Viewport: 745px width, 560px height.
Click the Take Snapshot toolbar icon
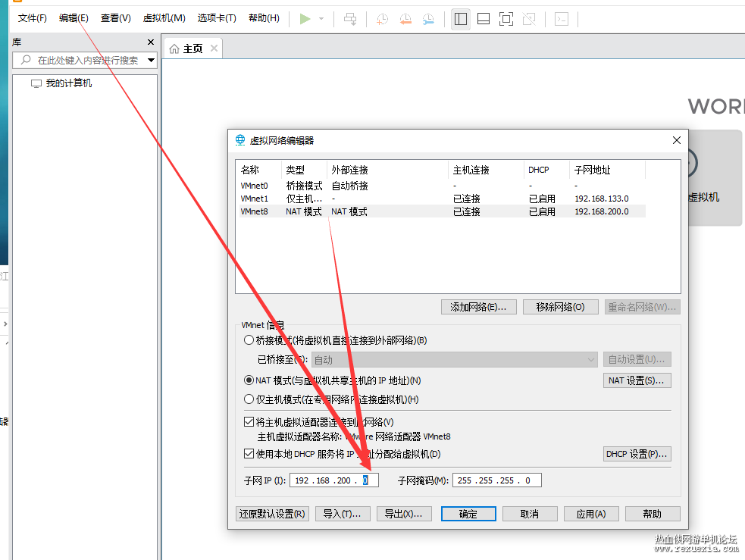pyautogui.click(x=382, y=19)
